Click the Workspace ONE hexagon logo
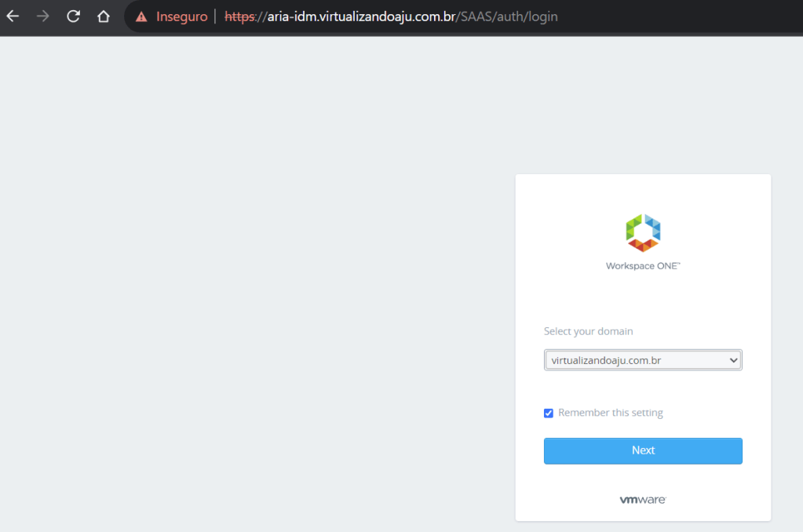Image resolution: width=803 pixels, height=532 pixels. click(643, 232)
